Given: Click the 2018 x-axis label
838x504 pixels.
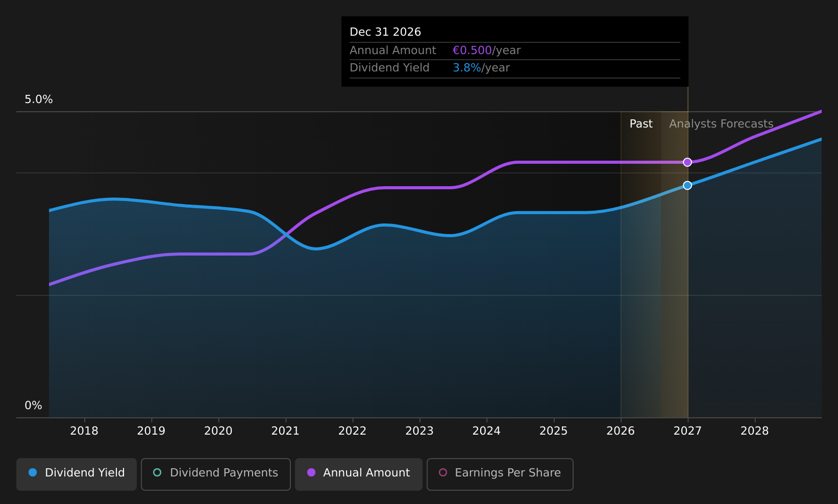Looking at the screenshot, I should point(84,431).
